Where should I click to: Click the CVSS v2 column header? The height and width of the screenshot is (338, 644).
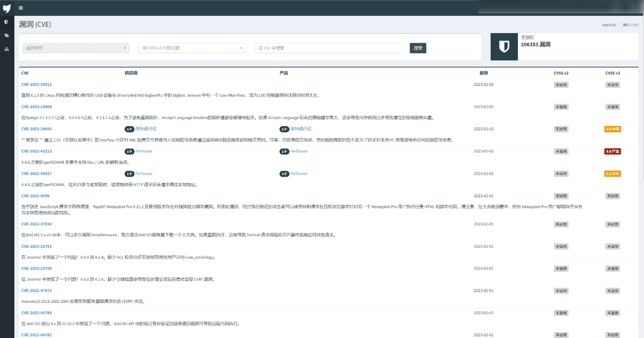tap(561, 73)
